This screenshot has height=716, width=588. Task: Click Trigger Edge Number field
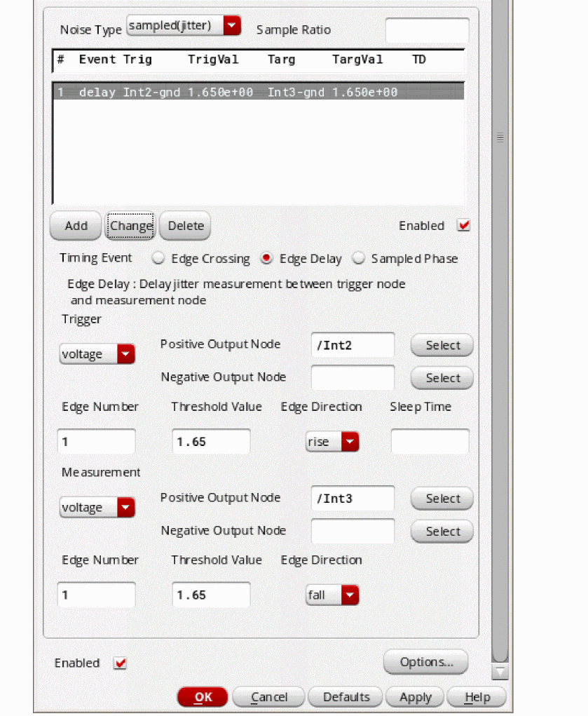[x=96, y=441]
